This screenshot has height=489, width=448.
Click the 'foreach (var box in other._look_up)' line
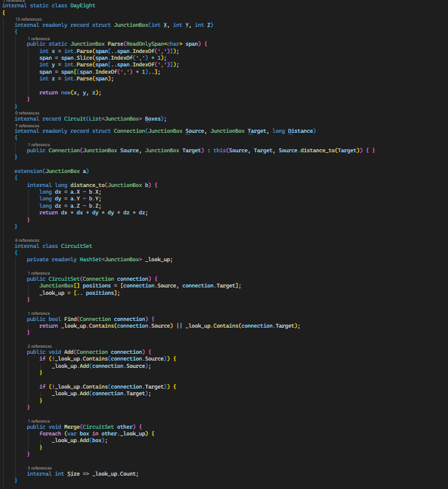point(97,434)
